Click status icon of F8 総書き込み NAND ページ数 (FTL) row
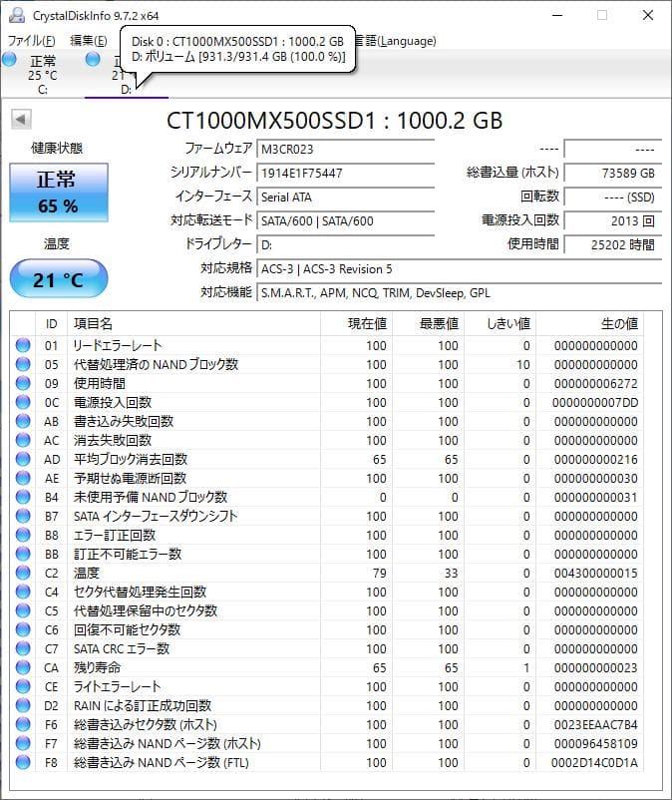Screen dimensions: 672x800 (23, 762)
